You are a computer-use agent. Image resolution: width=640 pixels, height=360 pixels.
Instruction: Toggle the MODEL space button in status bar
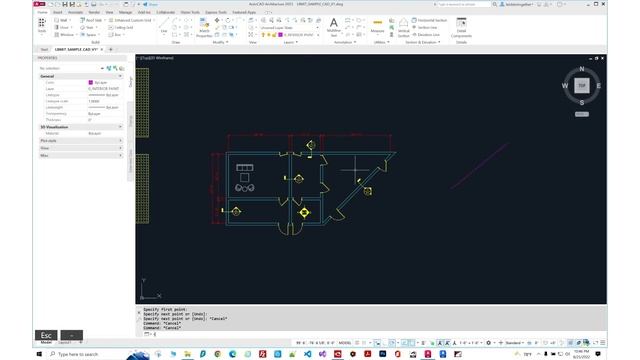(x=345, y=343)
